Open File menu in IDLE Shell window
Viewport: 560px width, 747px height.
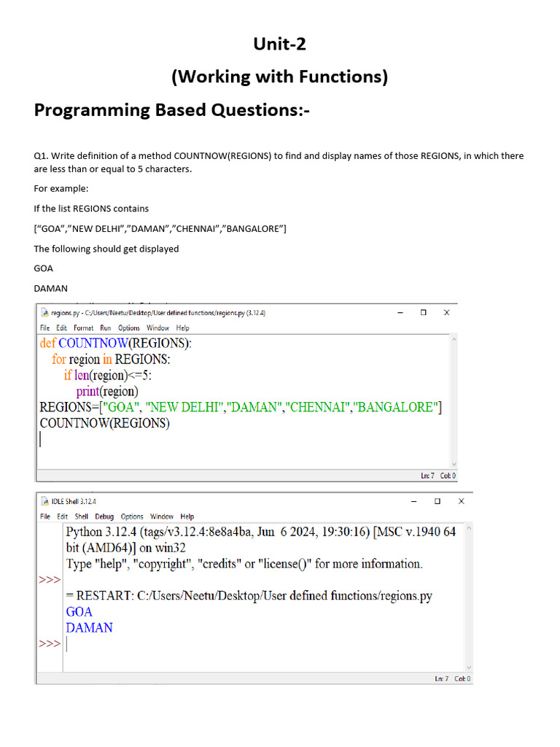45,516
